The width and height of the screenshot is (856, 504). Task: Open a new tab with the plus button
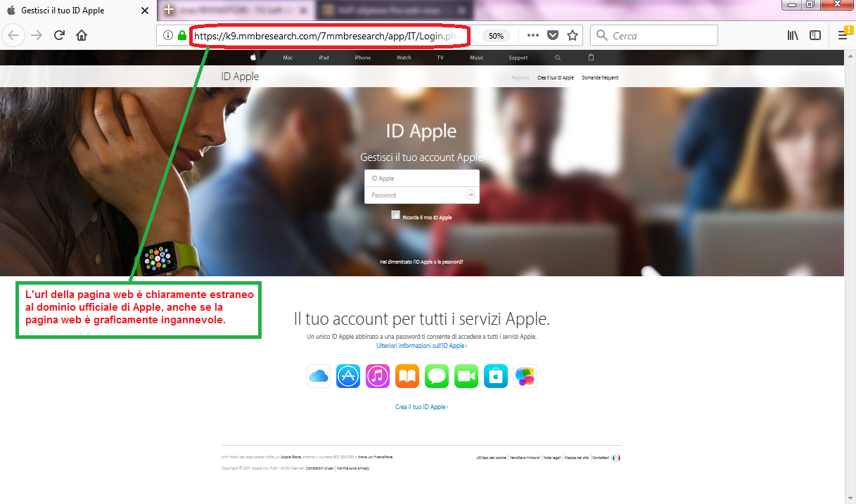click(x=169, y=11)
